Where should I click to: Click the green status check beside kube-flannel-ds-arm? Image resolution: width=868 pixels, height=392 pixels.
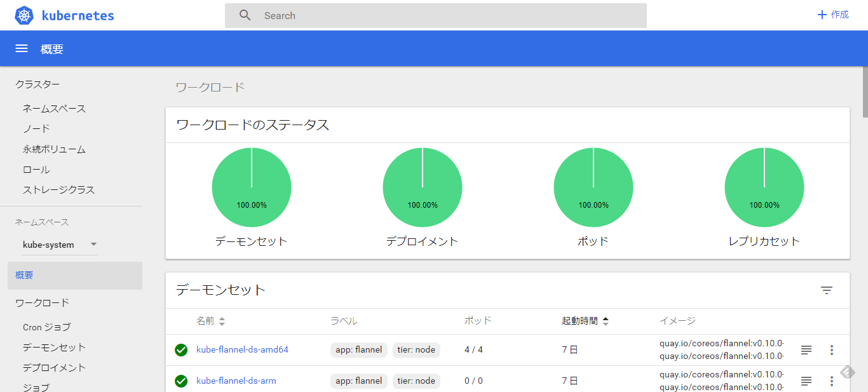click(x=181, y=381)
